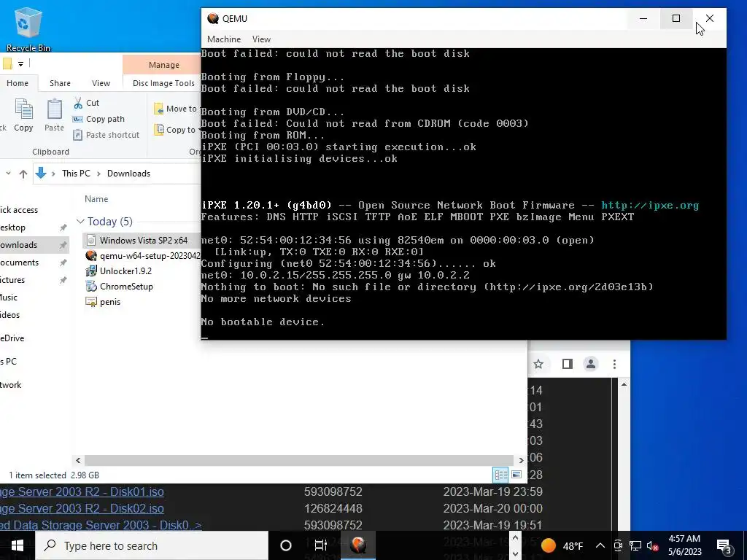Viewport: 747px width, 560px height.
Task: Open the Copy to dropdown
Action: click(x=177, y=130)
